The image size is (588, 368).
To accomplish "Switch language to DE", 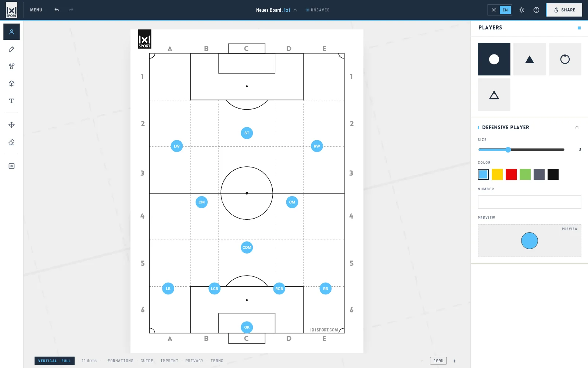I will [494, 10].
